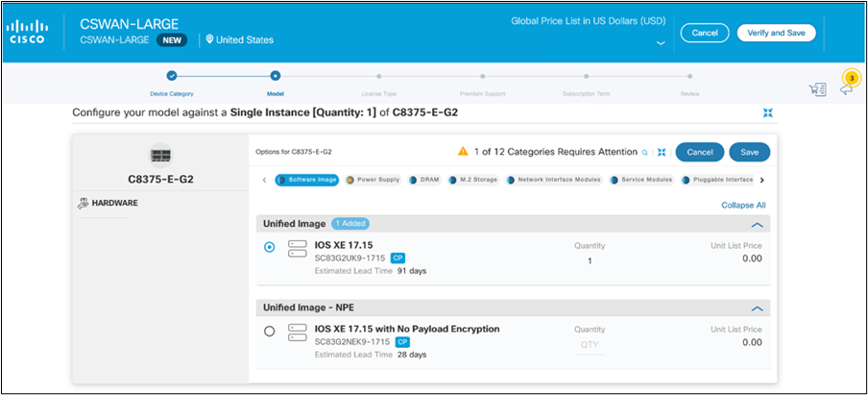Viewport: 868px width, 395px height.
Task: Click the United States location label
Action: (x=245, y=40)
